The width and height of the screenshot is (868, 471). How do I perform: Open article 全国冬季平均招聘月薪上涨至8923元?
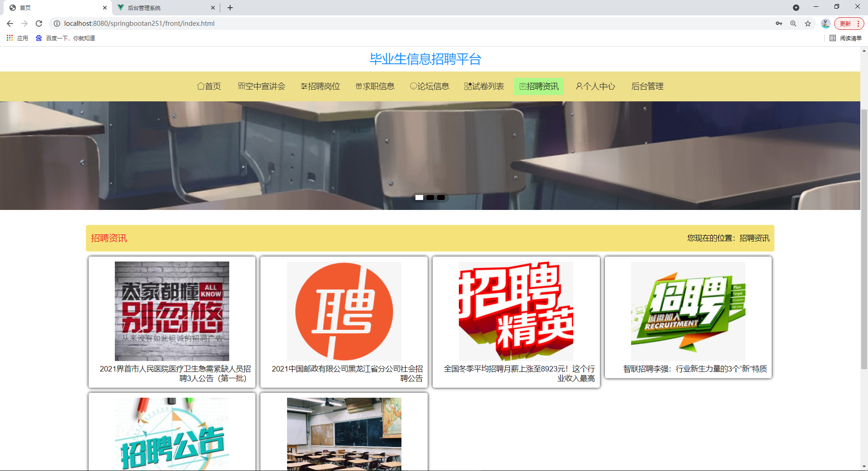[x=519, y=373]
